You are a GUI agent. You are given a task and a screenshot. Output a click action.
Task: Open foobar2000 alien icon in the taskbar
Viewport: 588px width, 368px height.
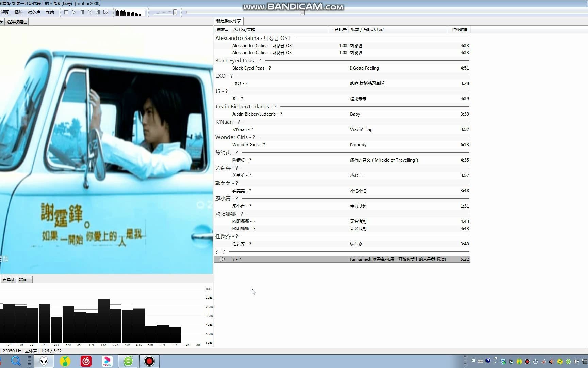point(44,361)
